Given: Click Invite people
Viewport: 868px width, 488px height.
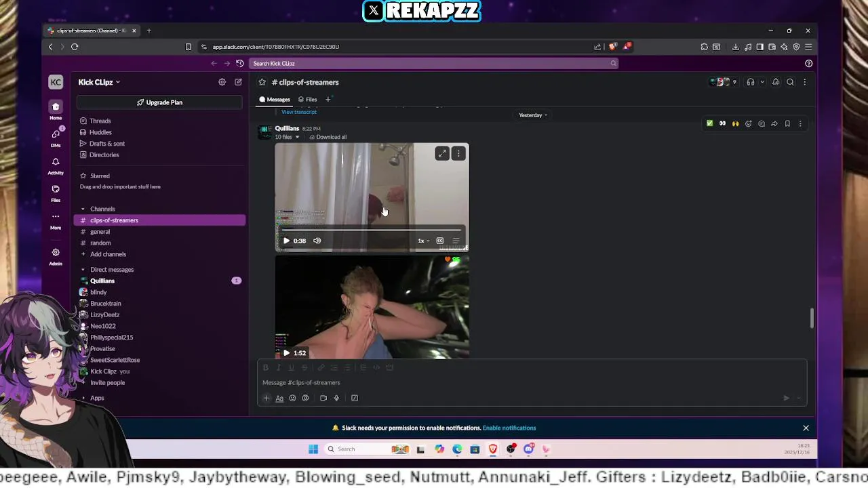Looking at the screenshot, I should pos(107,383).
